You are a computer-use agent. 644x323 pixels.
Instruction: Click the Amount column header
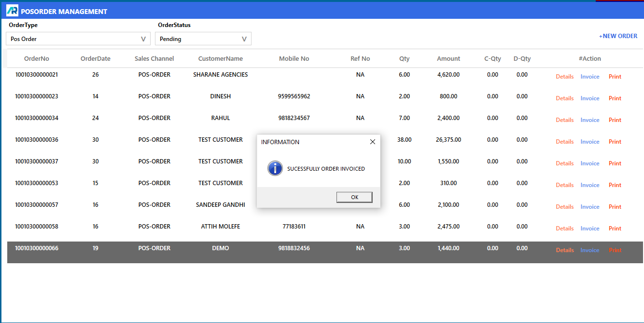(x=448, y=59)
